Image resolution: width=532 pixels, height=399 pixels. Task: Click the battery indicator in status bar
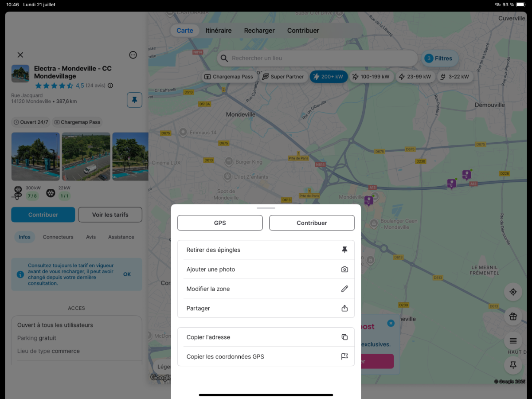[x=521, y=4]
